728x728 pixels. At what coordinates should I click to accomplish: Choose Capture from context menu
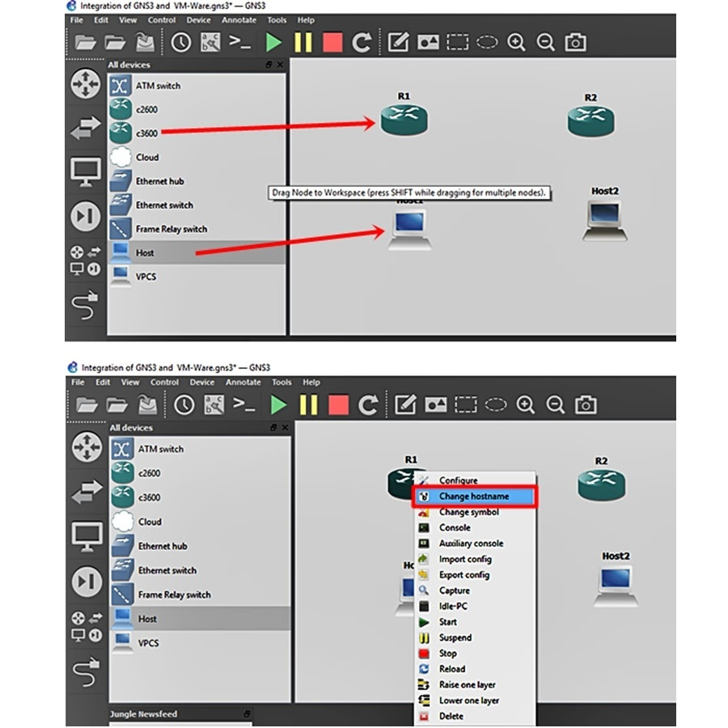pos(475,590)
